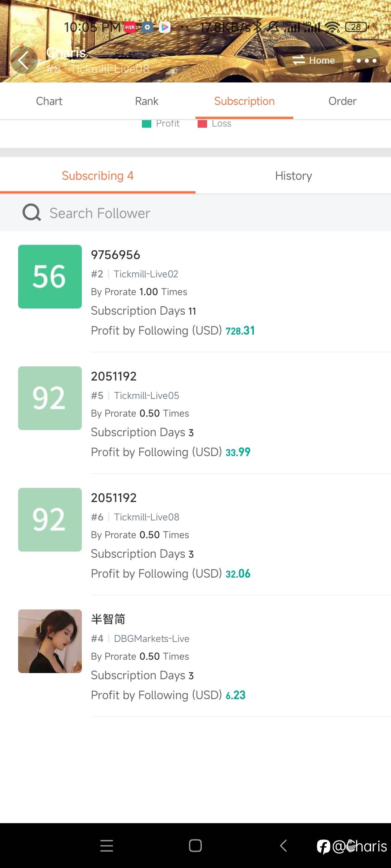Switch to the Chart tab

(49, 101)
